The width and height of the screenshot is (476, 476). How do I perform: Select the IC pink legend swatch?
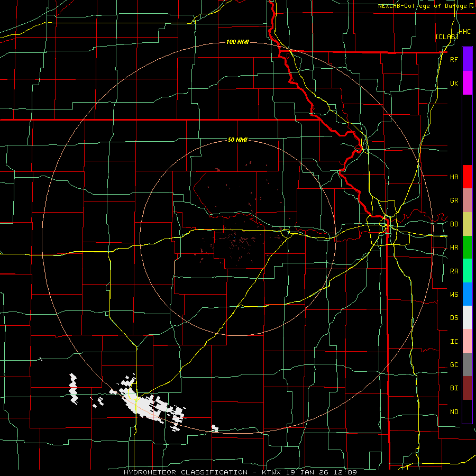[467, 341]
